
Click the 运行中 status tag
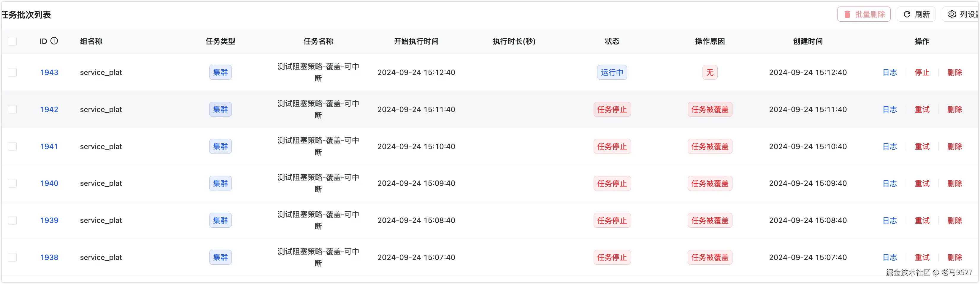(612, 72)
